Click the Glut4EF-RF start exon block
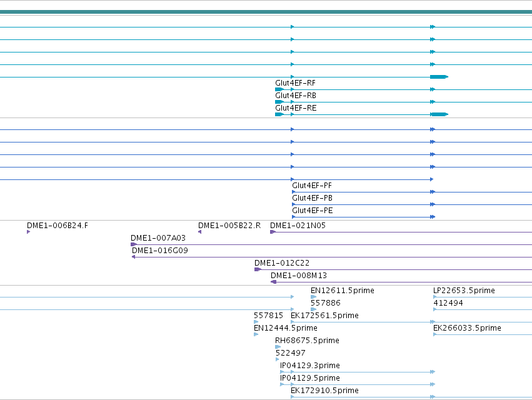The width and height of the screenshot is (532, 400). (279, 89)
